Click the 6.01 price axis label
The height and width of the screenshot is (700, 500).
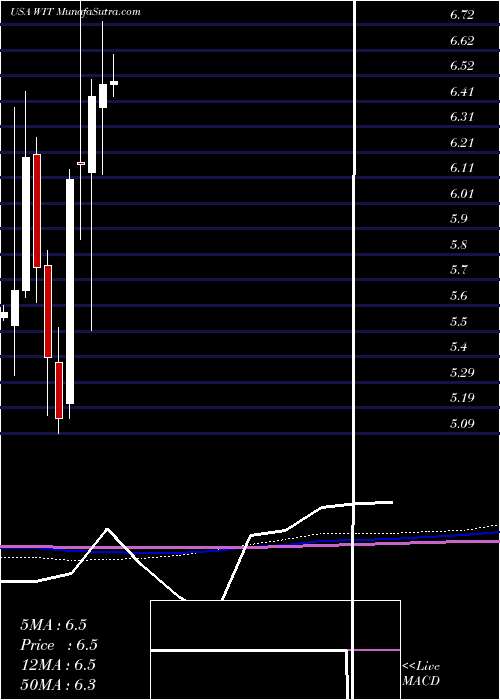tap(462, 194)
